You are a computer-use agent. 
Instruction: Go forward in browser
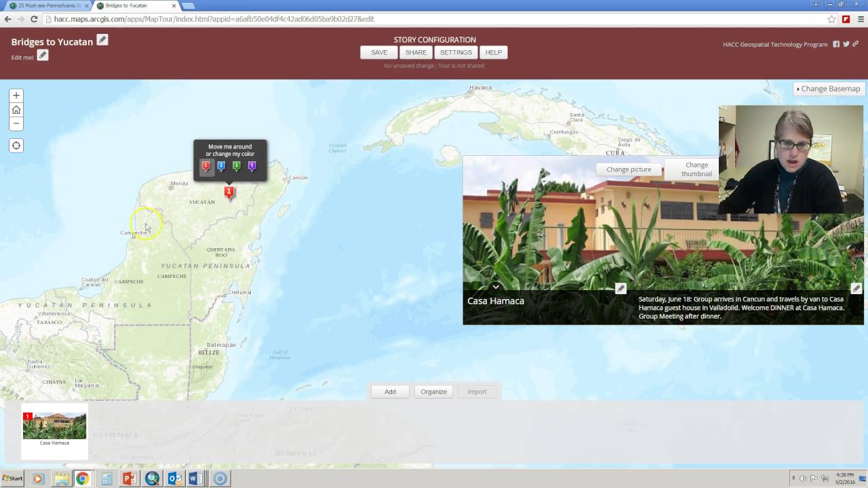point(21,19)
